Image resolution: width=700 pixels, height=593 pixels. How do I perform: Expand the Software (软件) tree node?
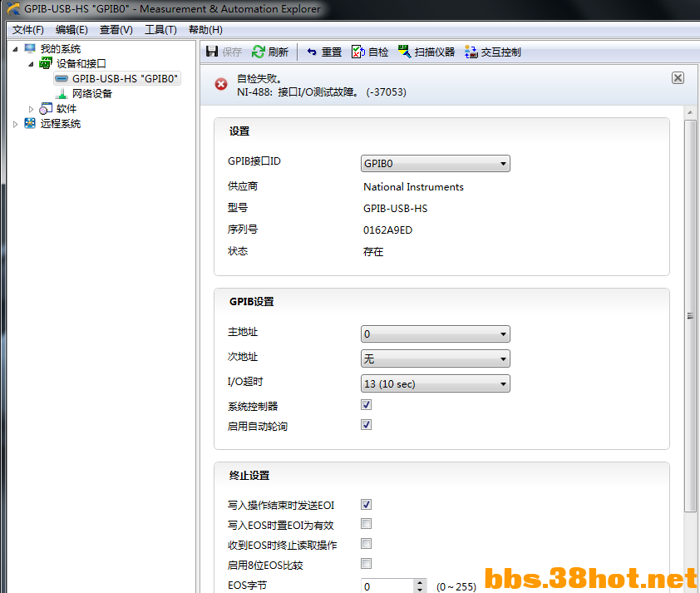click(31, 109)
